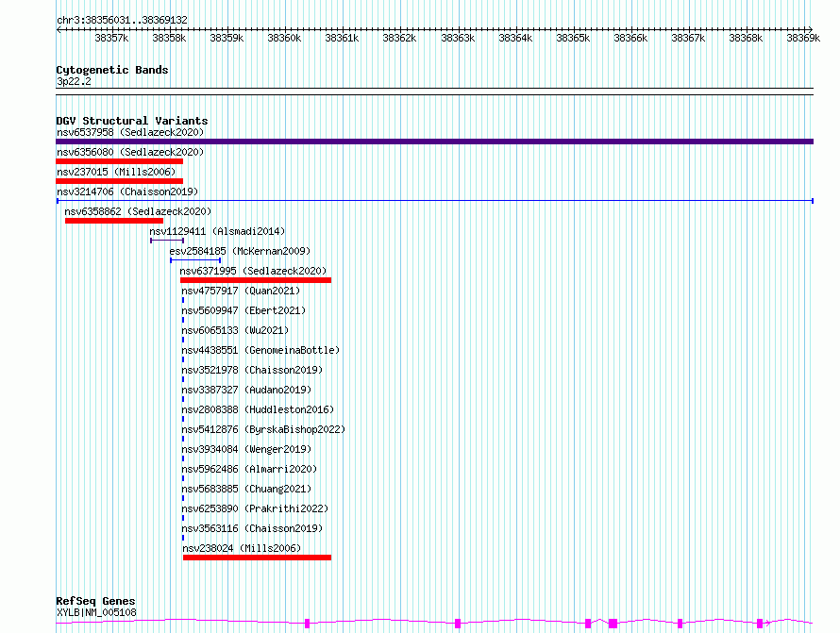Click the 38357k ruler tick label
Screen dimensions: 840x633
tap(111, 38)
